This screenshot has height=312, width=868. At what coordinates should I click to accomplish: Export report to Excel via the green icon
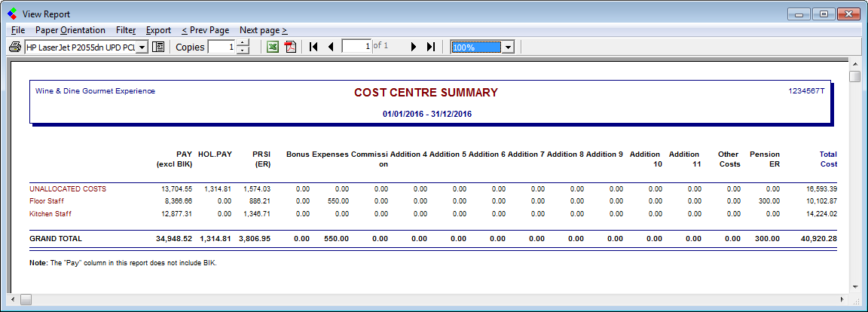click(273, 47)
